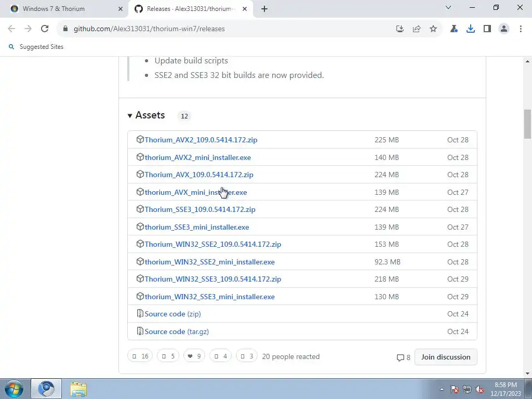
Task: Open the Chrome Labs flask icon
Action: (x=454, y=29)
